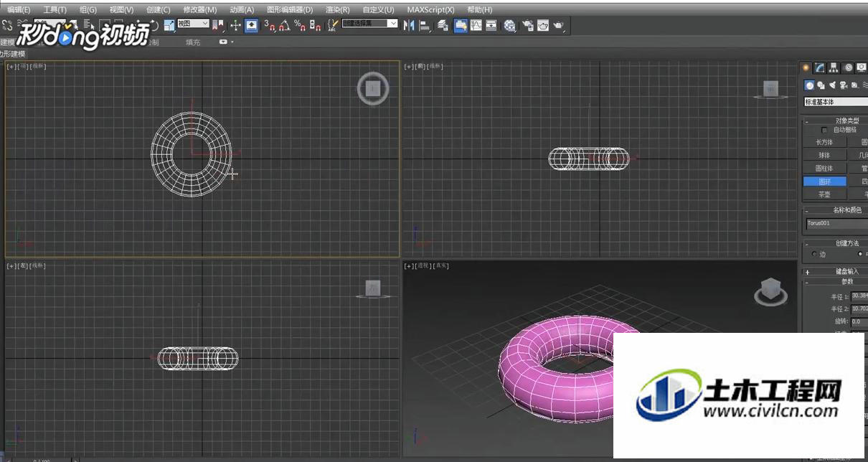Image resolution: width=868 pixels, height=462 pixels.
Task: Open the 帮助(H) menu
Action: coord(479,10)
